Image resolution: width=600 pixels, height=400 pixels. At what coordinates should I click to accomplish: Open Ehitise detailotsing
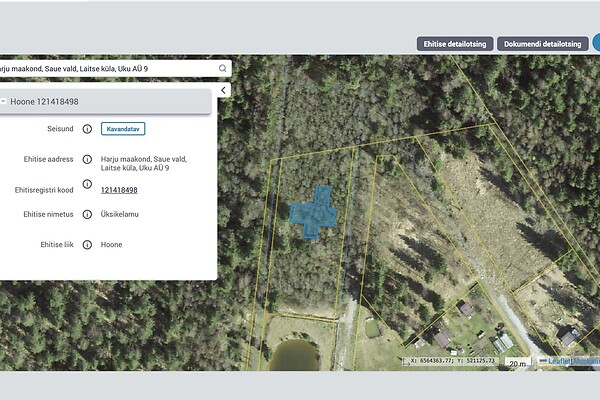click(454, 44)
